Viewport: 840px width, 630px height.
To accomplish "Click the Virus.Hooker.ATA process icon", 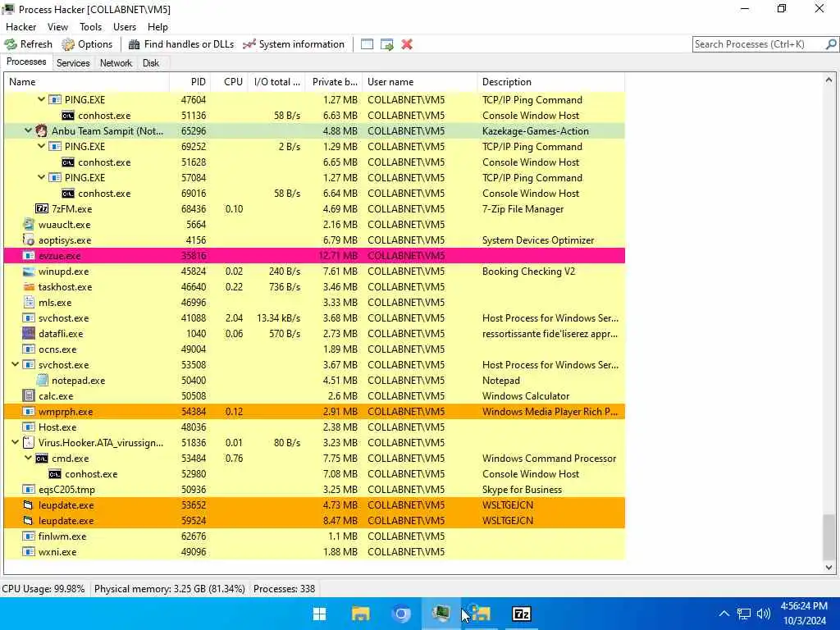I will pos(29,442).
